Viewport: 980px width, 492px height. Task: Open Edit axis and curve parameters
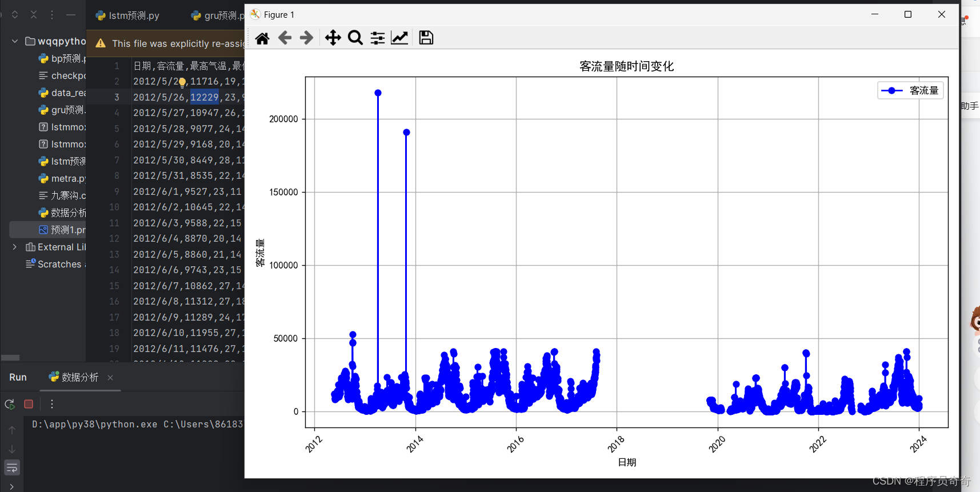tap(399, 38)
